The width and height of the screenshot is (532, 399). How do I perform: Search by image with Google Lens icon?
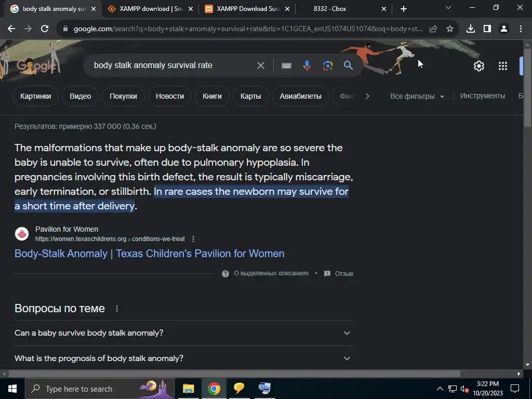(x=327, y=65)
